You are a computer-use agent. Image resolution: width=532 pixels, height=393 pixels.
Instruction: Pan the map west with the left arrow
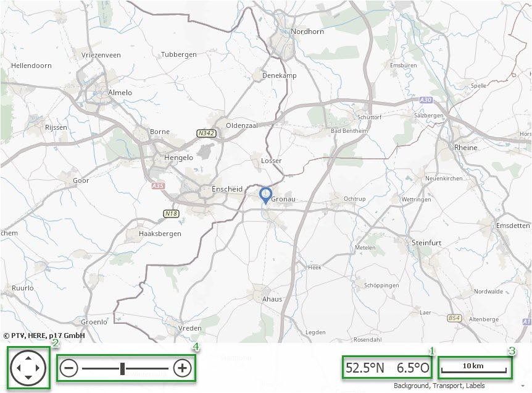pos(19,368)
